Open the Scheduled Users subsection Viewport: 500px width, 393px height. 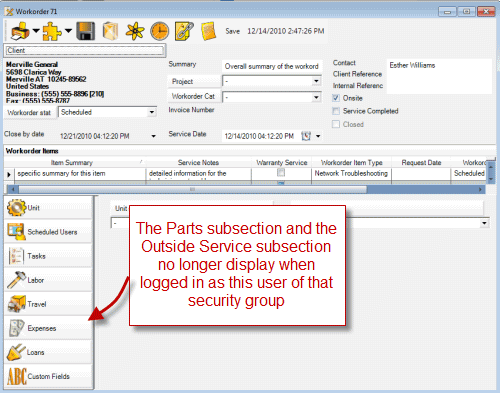pyautogui.click(x=48, y=232)
